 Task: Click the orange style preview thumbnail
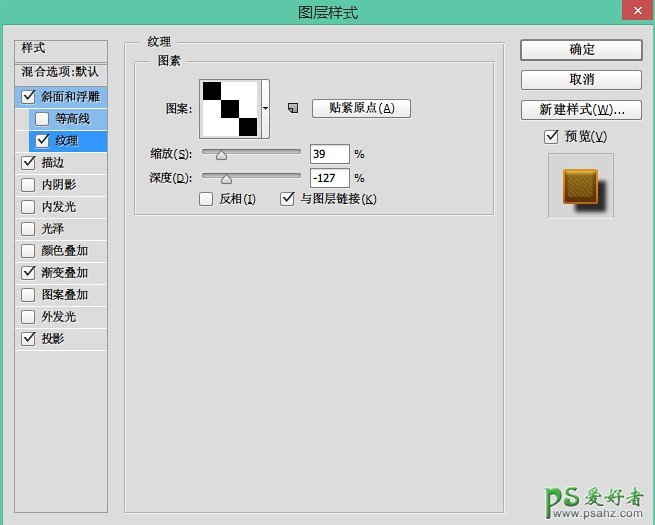point(581,186)
